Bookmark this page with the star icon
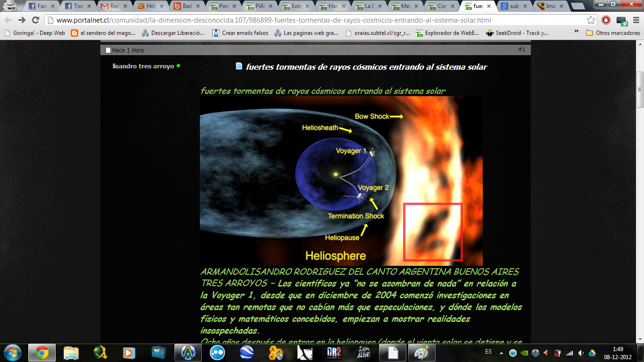This screenshot has width=644, height=362. click(591, 20)
